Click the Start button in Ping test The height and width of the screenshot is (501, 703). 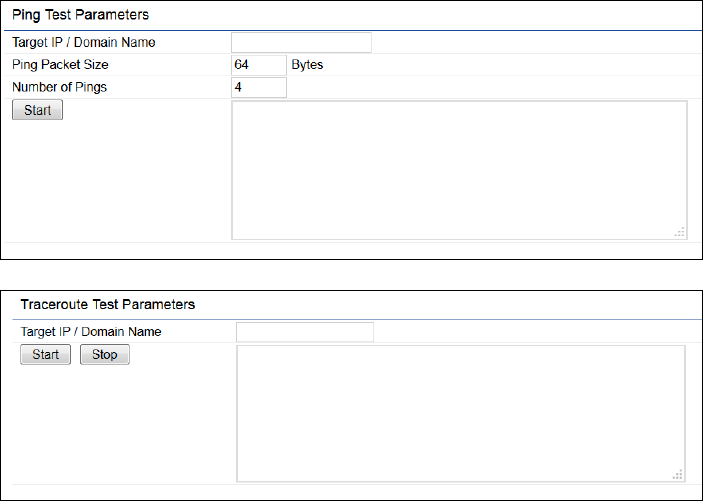pyautogui.click(x=37, y=110)
